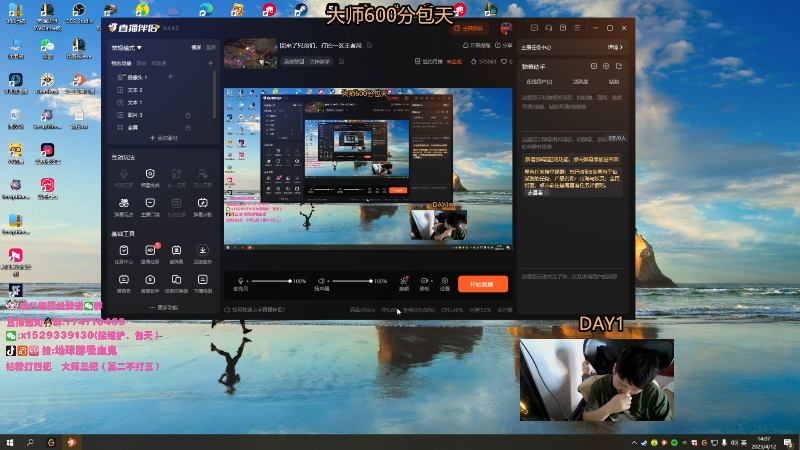Open the multi-person link tool
Viewport: 800px width, 450px height.
pyautogui.click(x=177, y=178)
